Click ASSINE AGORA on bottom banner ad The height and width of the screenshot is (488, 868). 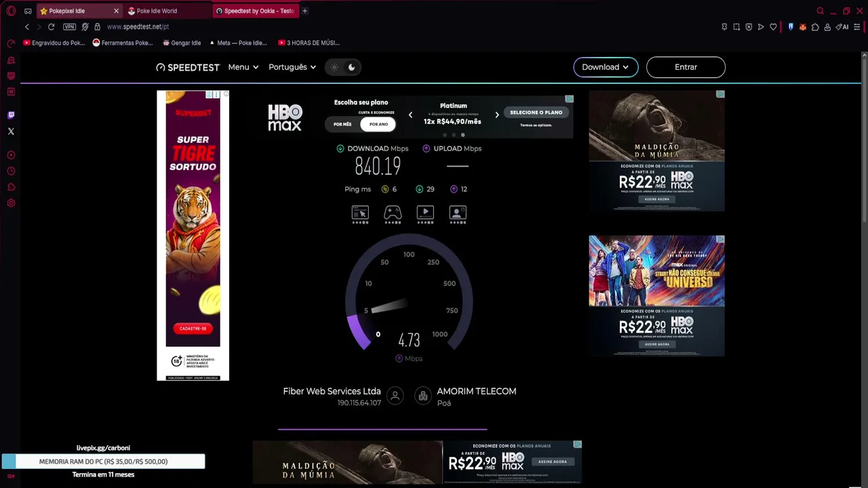coord(553,462)
